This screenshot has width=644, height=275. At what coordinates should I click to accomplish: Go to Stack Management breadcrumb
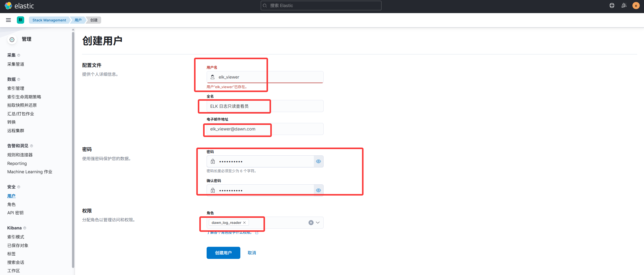tap(49, 20)
